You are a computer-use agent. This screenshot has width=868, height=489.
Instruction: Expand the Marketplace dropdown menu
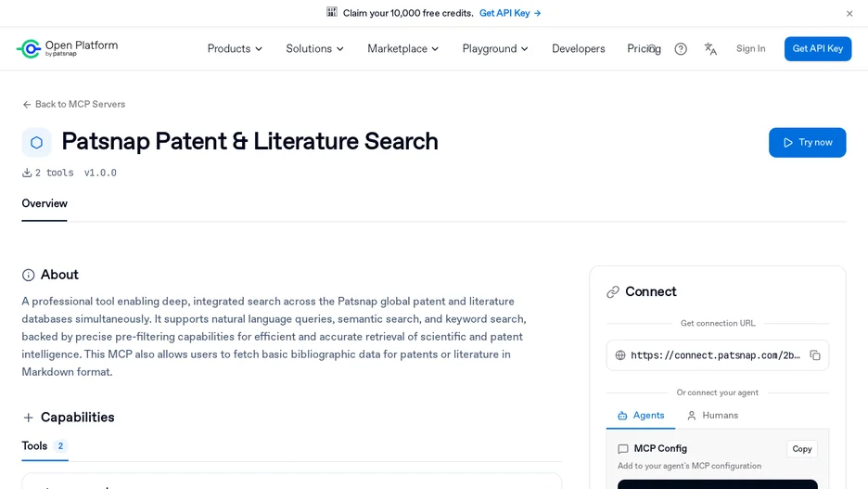click(403, 49)
